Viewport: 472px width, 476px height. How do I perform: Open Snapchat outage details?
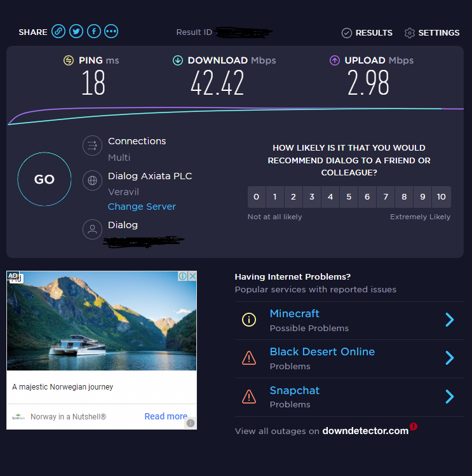pos(294,390)
